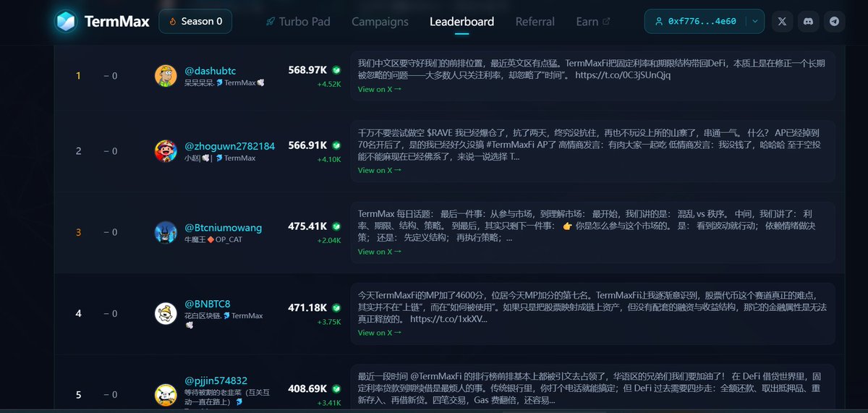868x413 pixels.
Task: Click the 牛魔王 OP_CAT subtitle
Action: tap(213, 239)
